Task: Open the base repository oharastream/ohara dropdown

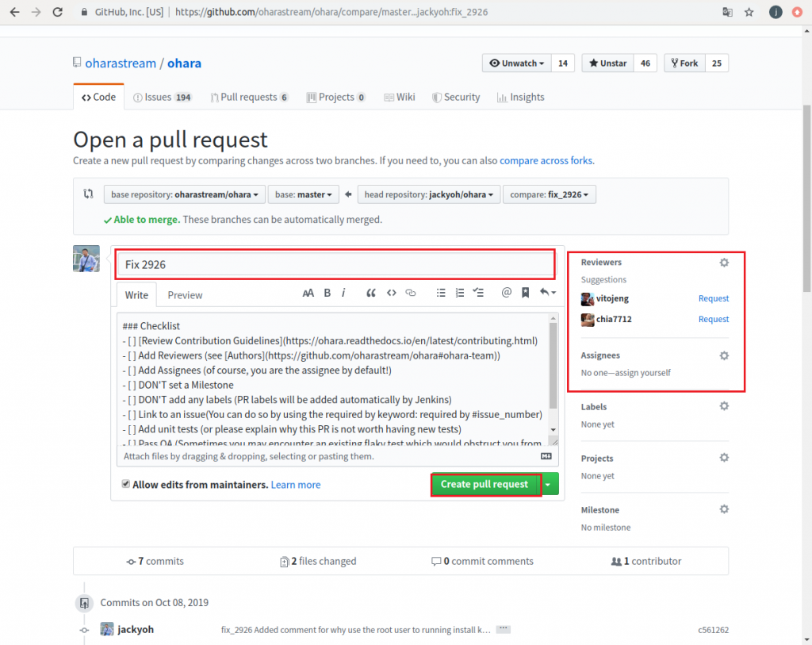Action: tap(184, 195)
